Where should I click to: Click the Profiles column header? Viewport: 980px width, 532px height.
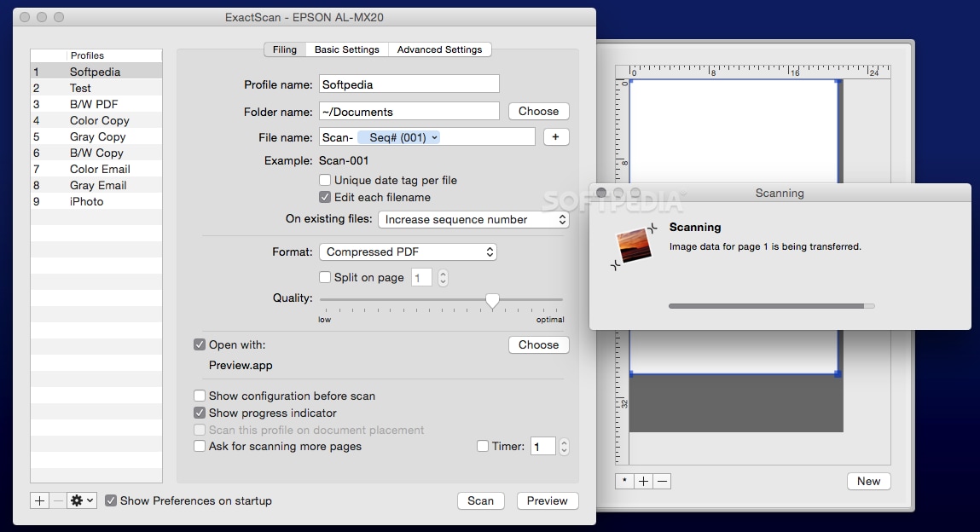(x=114, y=55)
